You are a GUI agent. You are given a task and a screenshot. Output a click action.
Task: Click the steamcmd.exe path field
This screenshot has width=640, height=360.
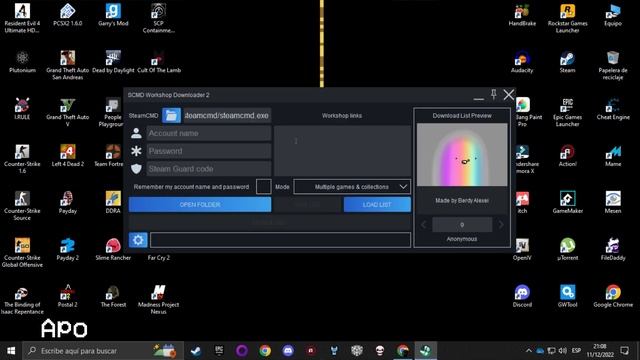[x=227, y=116]
